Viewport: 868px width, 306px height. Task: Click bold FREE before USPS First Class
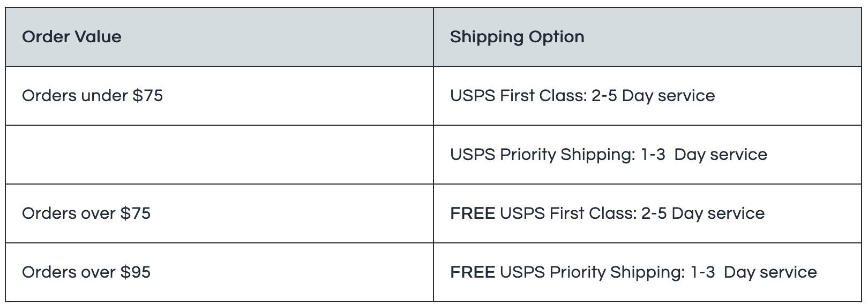pos(473,213)
